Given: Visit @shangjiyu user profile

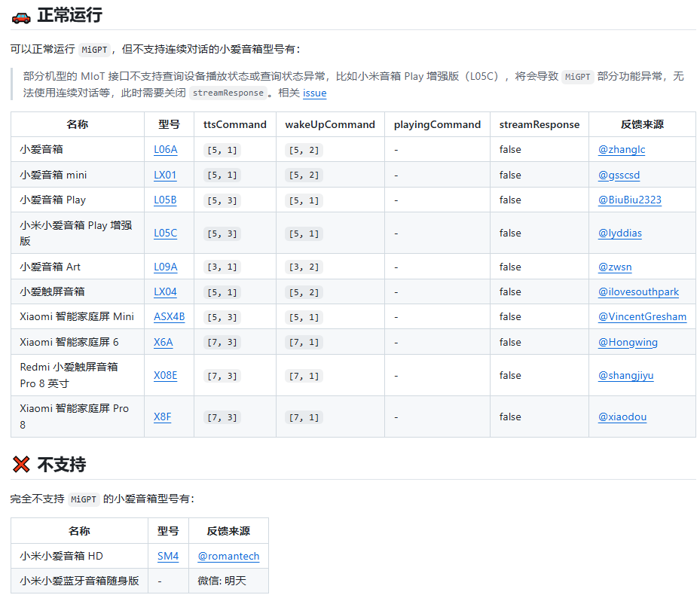Looking at the screenshot, I should (x=625, y=375).
